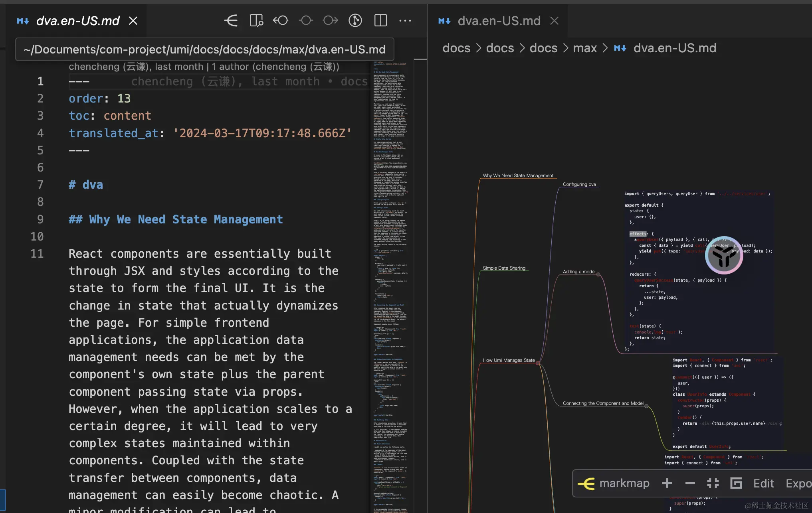Image resolution: width=812 pixels, height=513 pixels.
Task: Collapse the 'How Umi Manages State' node
Action: pyautogui.click(x=538, y=363)
